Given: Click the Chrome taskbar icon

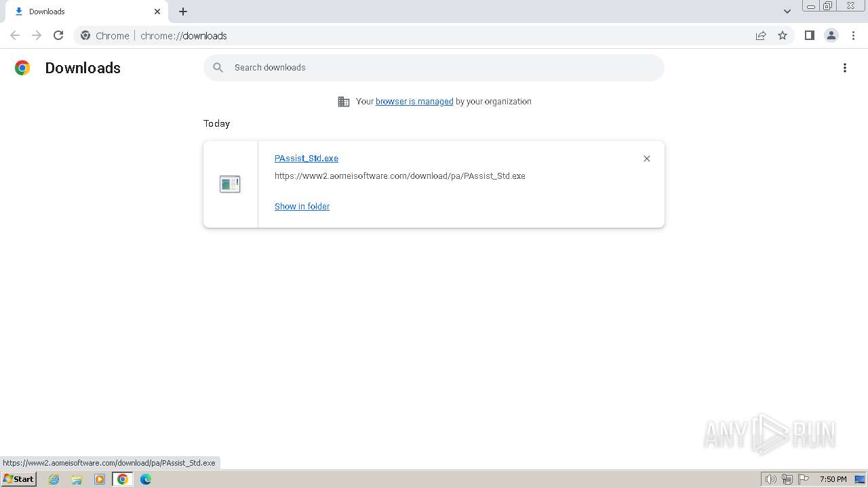Looking at the screenshot, I should click(123, 479).
